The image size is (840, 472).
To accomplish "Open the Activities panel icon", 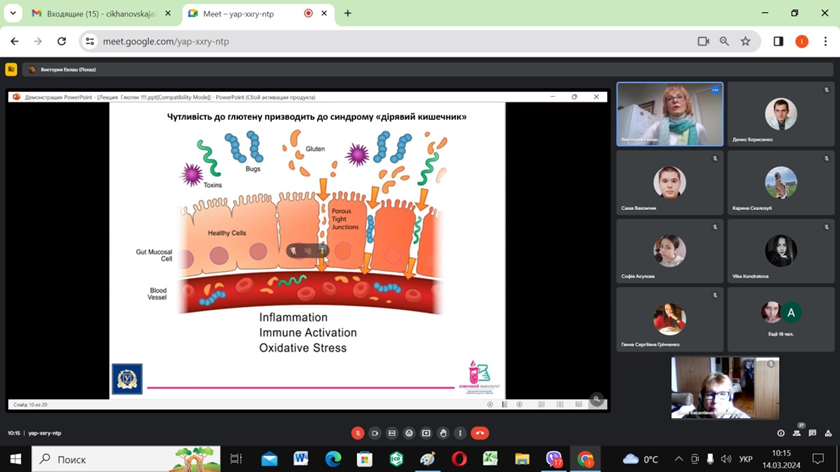I will tap(827, 433).
